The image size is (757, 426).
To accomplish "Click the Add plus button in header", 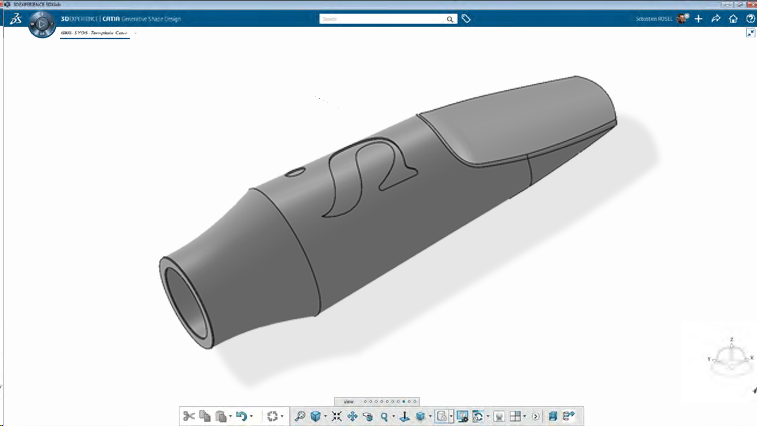I will (x=699, y=19).
